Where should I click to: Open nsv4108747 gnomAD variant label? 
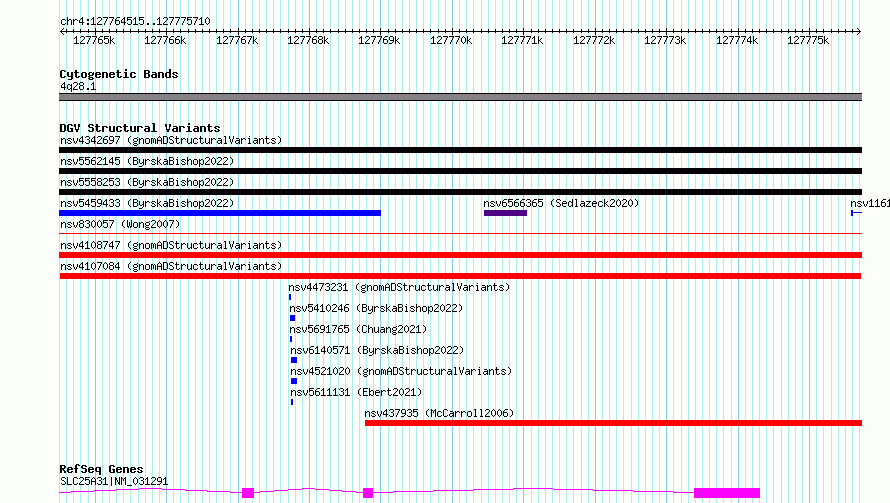171,245
